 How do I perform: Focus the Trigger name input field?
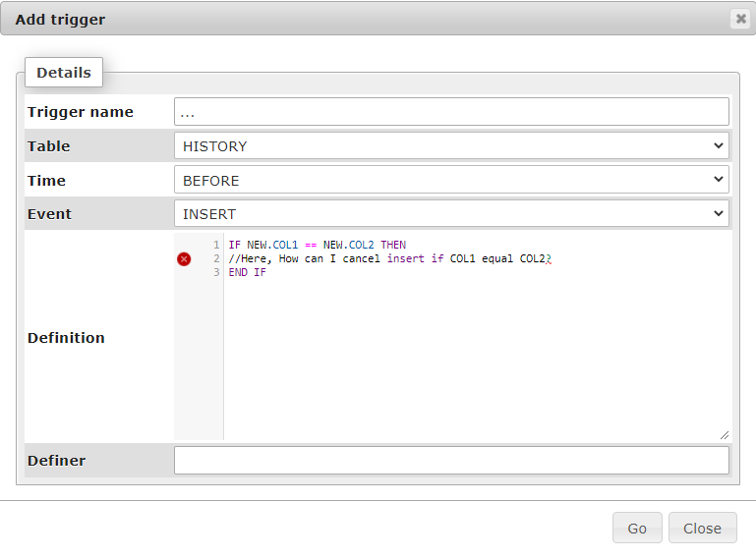click(451, 112)
